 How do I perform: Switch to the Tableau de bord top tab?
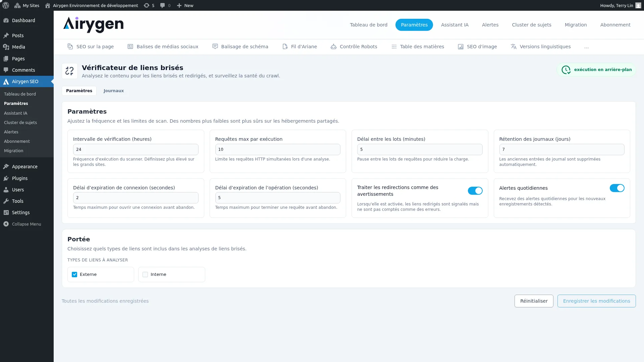[x=369, y=25]
